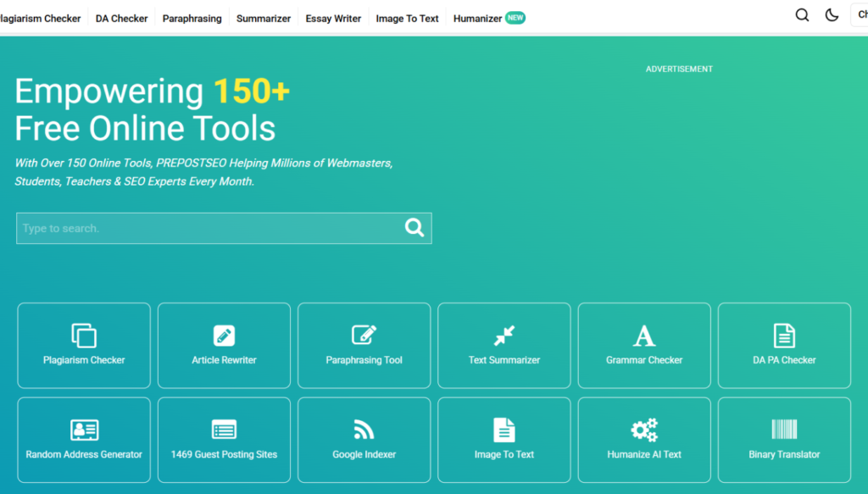868x494 pixels.
Task: Click the Text Summarizer compress-arrows icon
Action: click(x=504, y=336)
